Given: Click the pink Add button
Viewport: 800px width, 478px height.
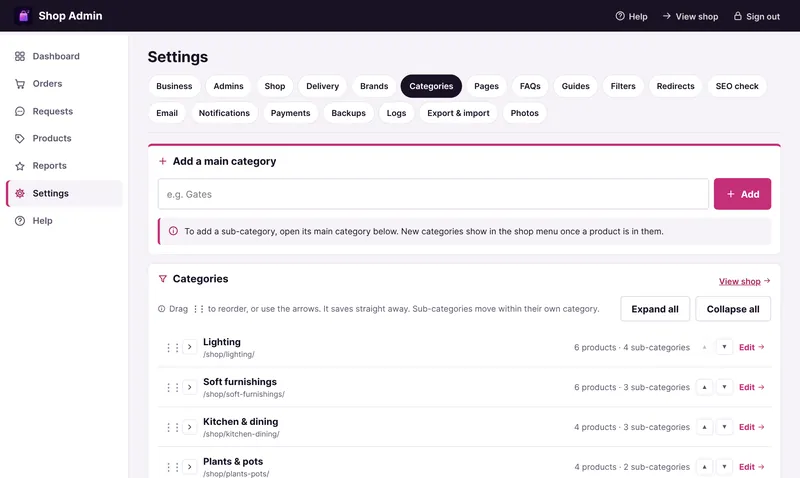Looking at the screenshot, I should [x=742, y=194].
